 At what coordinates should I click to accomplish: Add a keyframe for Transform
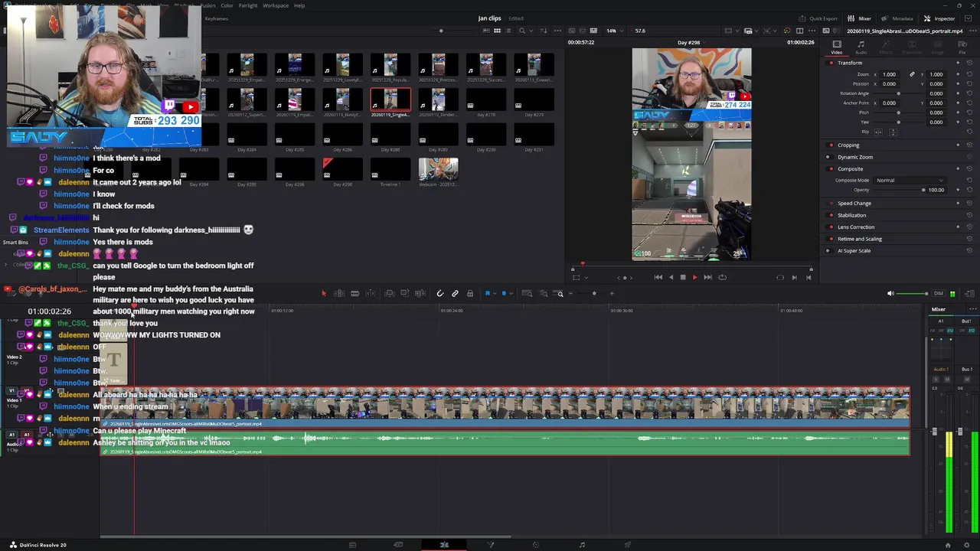pyautogui.click(x=958, y=63)
